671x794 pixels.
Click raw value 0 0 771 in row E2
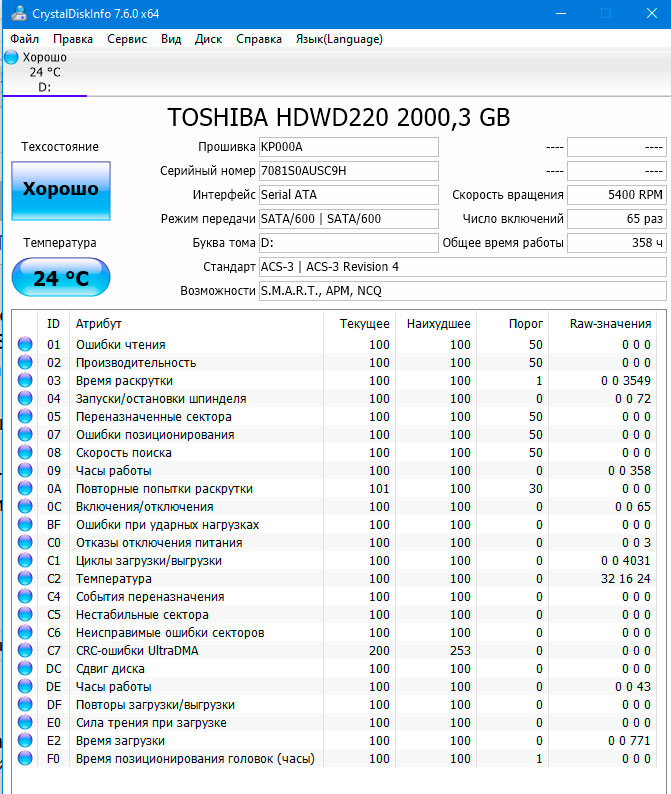(x=629, y=740)
